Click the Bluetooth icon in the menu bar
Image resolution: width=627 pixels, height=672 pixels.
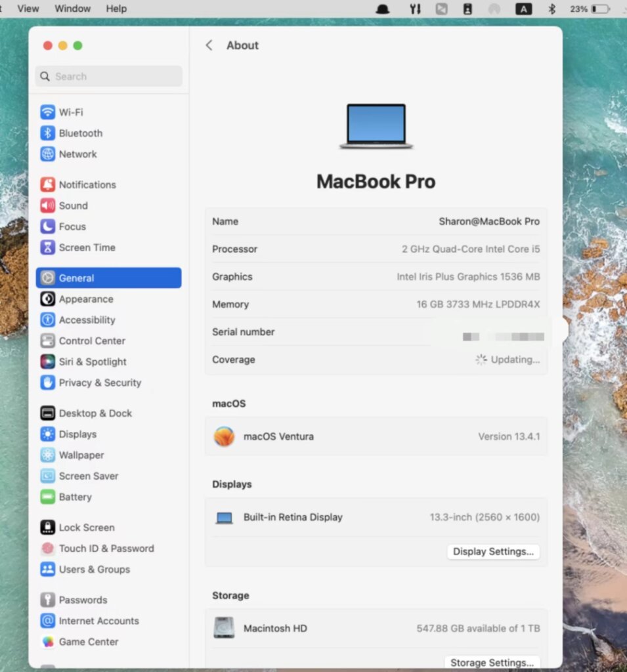(x=551, y=9)
